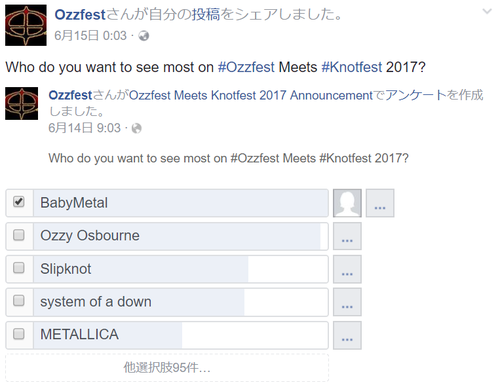500x391 pixels.
Task: Open voter avatar next to BabyMetal option
Action: tap(347, 203)
